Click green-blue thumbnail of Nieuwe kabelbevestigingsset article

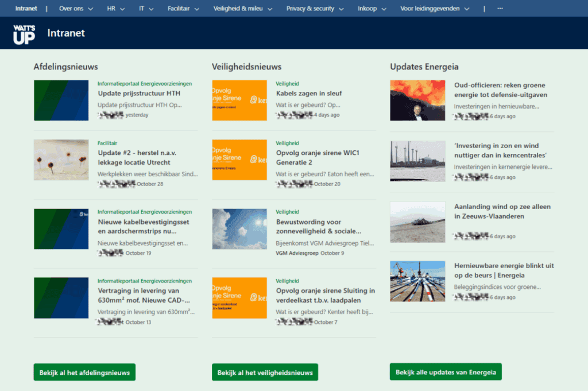tap(61, 229)
